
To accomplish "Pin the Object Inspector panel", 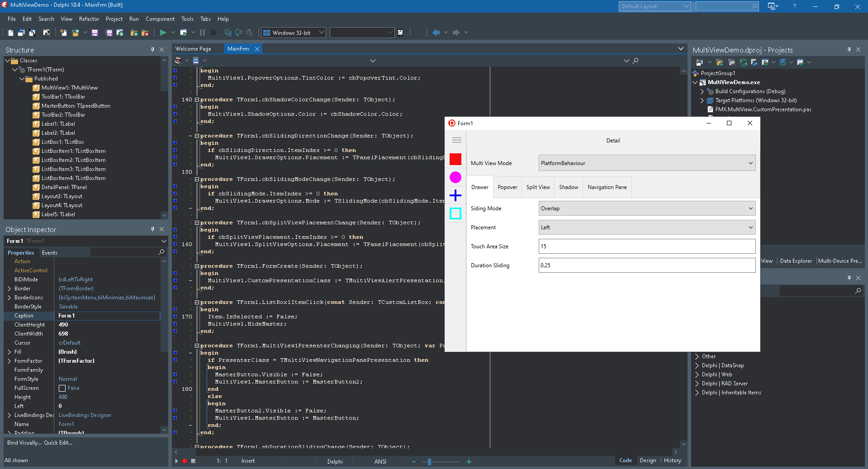I will pyautogui.click(x=152, y=229).
